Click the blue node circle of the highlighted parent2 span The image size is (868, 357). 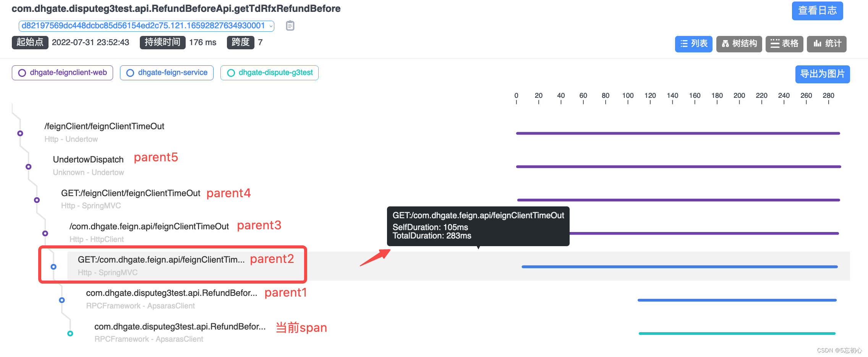[53, 267]
